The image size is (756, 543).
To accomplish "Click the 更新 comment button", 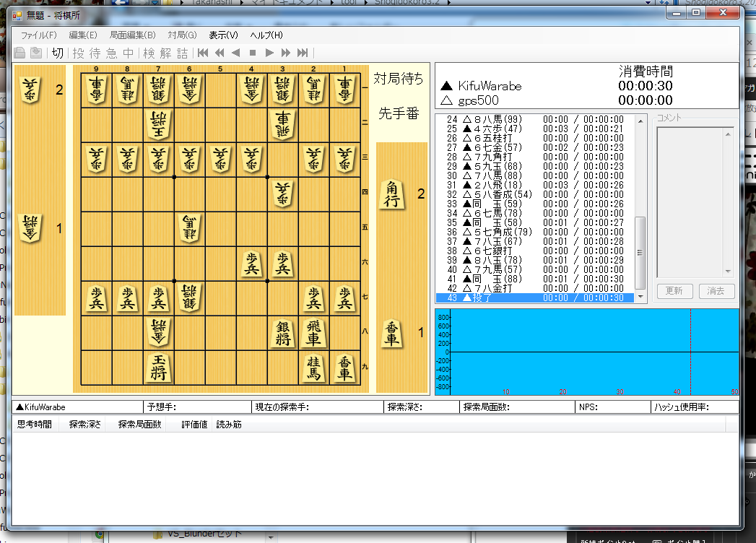I will pos(674,291).
